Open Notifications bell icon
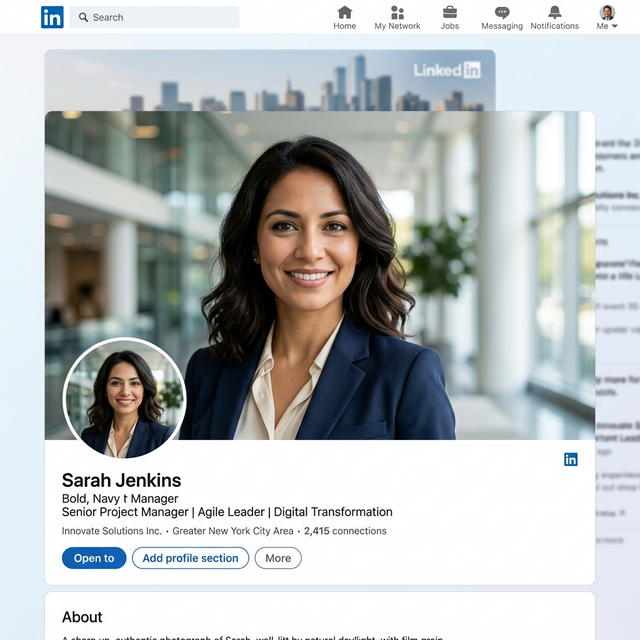Screen dimensions: 640x640 [555, 12]
